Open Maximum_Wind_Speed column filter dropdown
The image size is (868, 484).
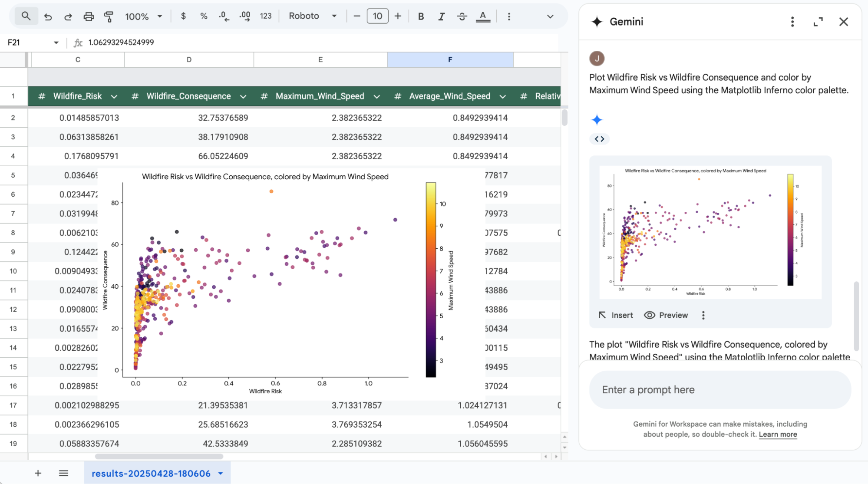(x=376, y=96)
